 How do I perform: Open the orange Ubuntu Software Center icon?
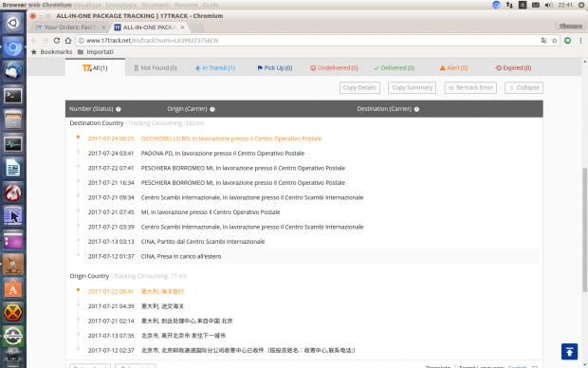(13, 289)
